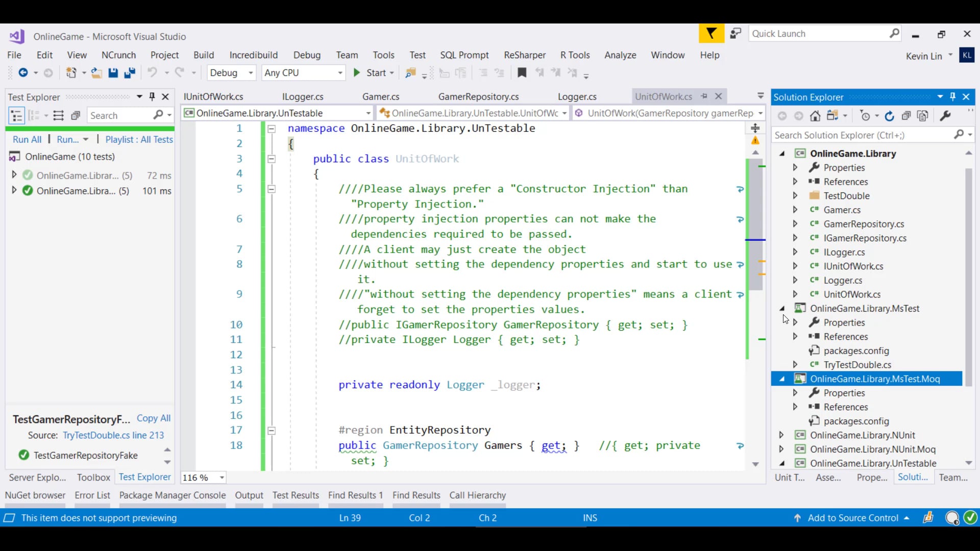
Task: Collapse the namespace block on line 1
Action: (x=272, y=129)
